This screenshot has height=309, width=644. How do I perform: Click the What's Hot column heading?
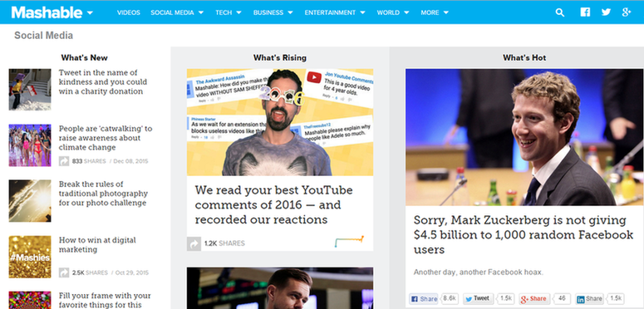524,58
